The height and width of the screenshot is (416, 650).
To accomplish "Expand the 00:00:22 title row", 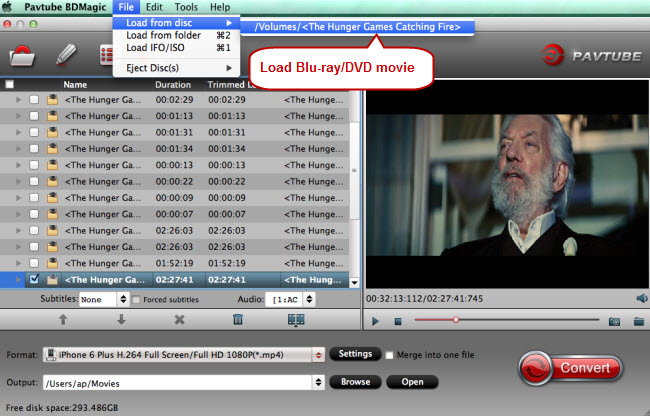I will point(18,181).
